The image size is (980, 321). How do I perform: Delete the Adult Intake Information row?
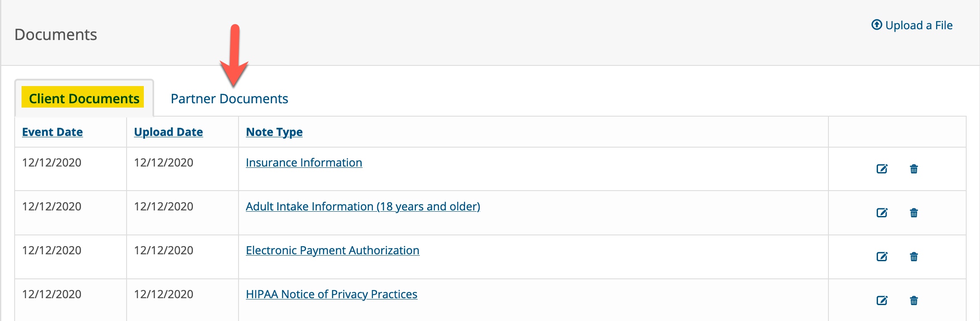coord(914,213)
